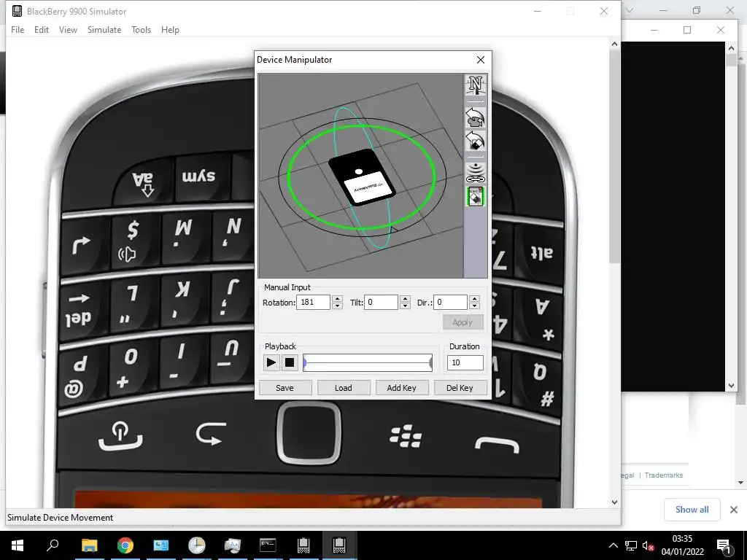
Task: Open the Help menu
Action: point(170,29)
